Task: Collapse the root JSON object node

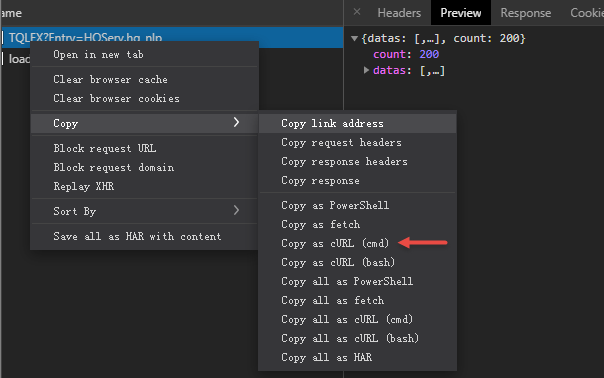Action: (x=354, y=38)
